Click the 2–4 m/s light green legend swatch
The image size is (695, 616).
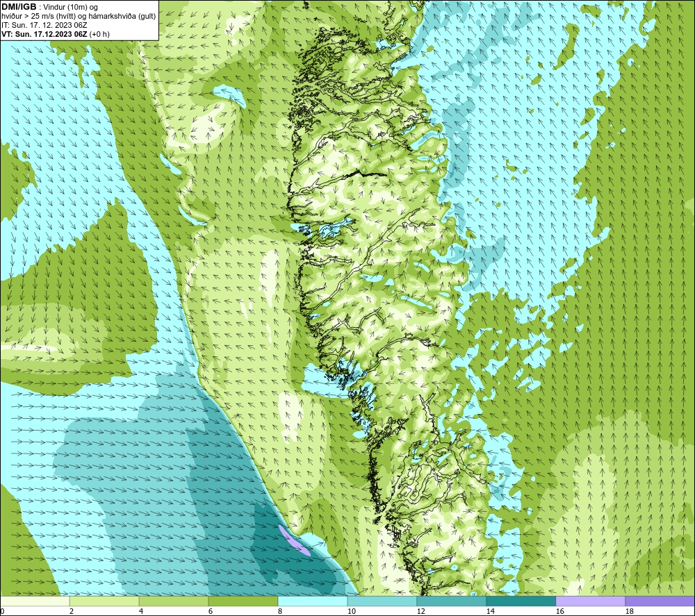coord(104,601)
